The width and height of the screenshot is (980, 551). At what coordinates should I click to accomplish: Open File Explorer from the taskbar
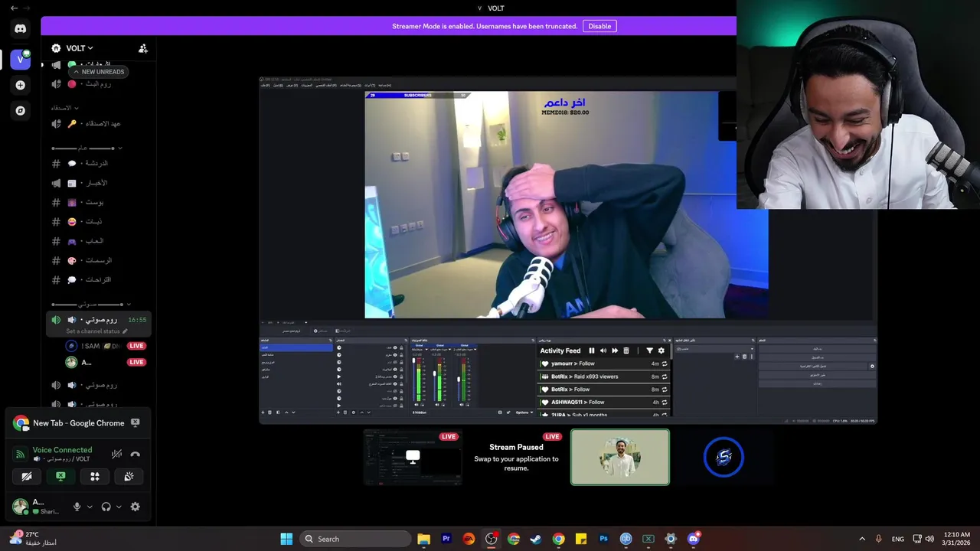point(424,539)
